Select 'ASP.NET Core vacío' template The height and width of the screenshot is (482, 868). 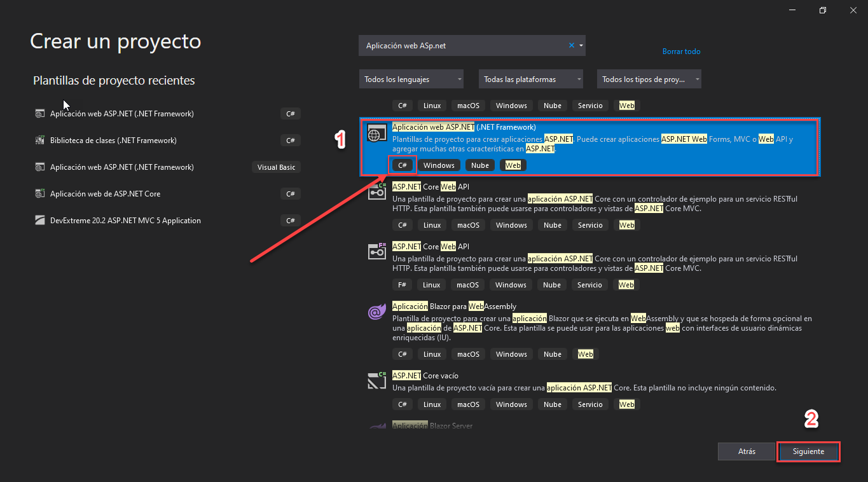[425, 376]
